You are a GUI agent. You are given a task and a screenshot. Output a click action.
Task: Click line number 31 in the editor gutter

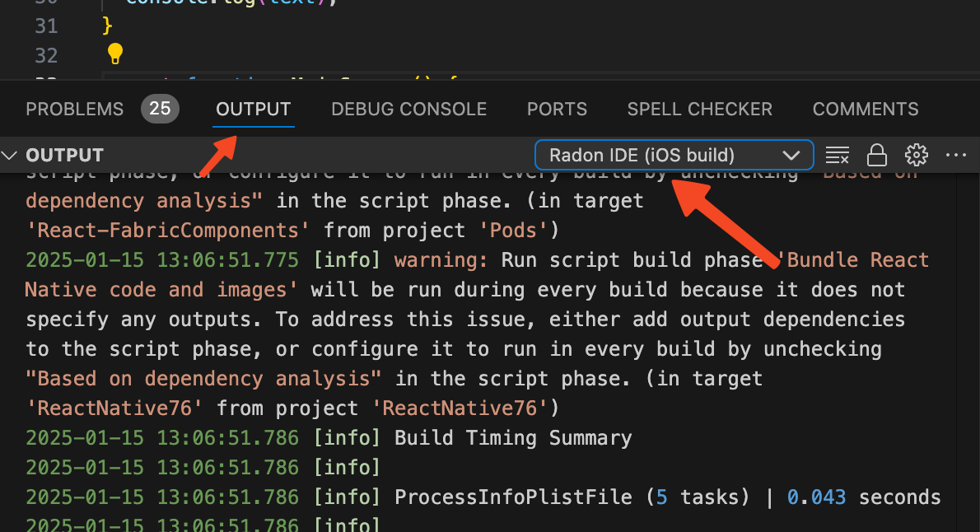coord(46,26)
